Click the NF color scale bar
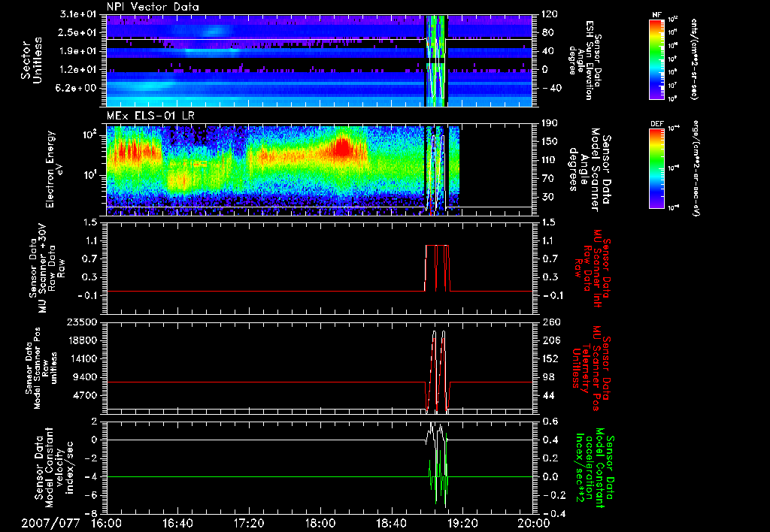770x532 pixels. pyautogui.click(x=656, y=59)
